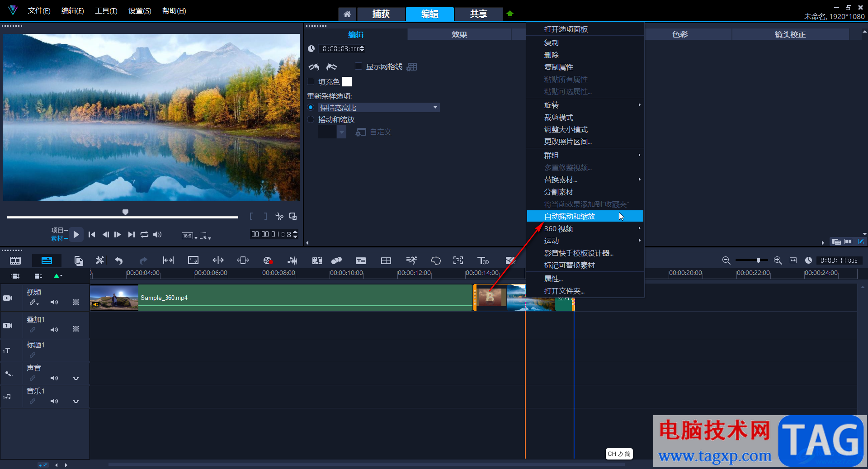
Task: Expand the 360 video submenu
Action: coord(585,228)
